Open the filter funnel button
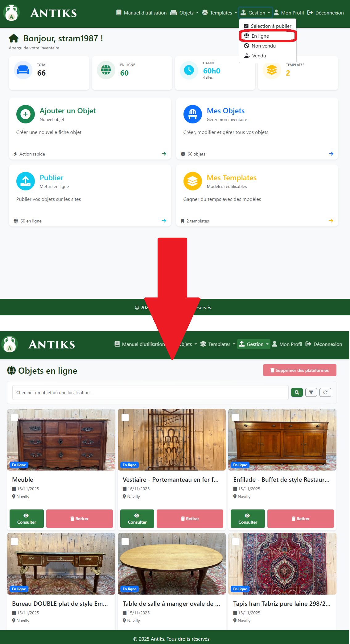This screenshot has height=644, width=350. (x=311, y=393)
